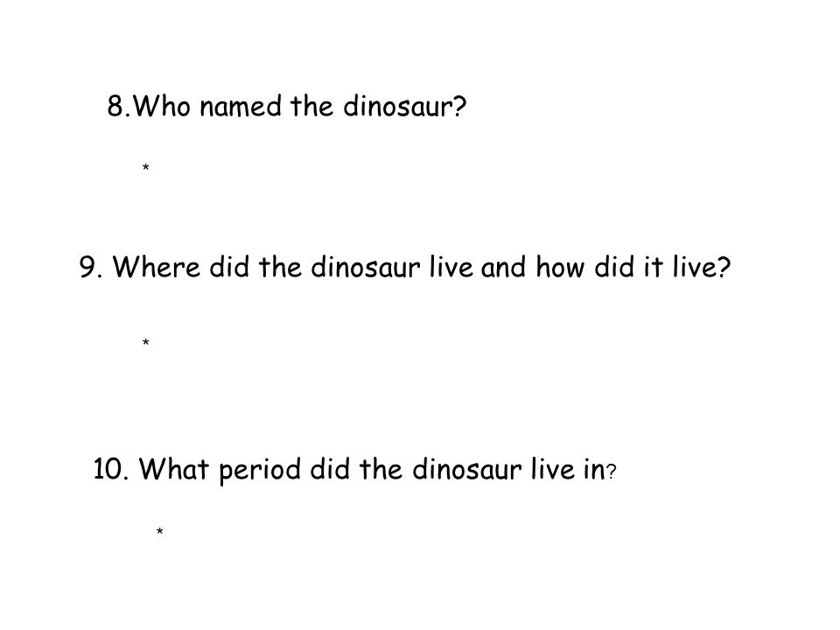The image size is (840, 630).
Task: Click the small question mark ending question 10
Action: 612,472
